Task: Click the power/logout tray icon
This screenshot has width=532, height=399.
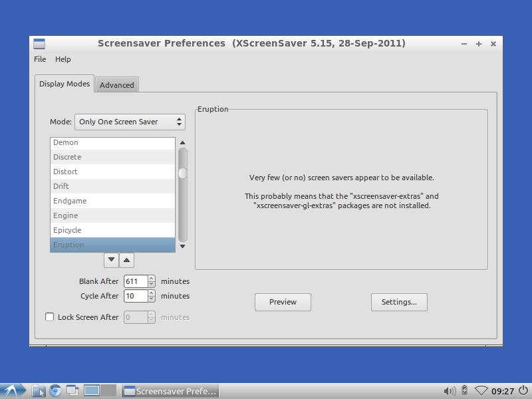Action: [x=523, y=390]
